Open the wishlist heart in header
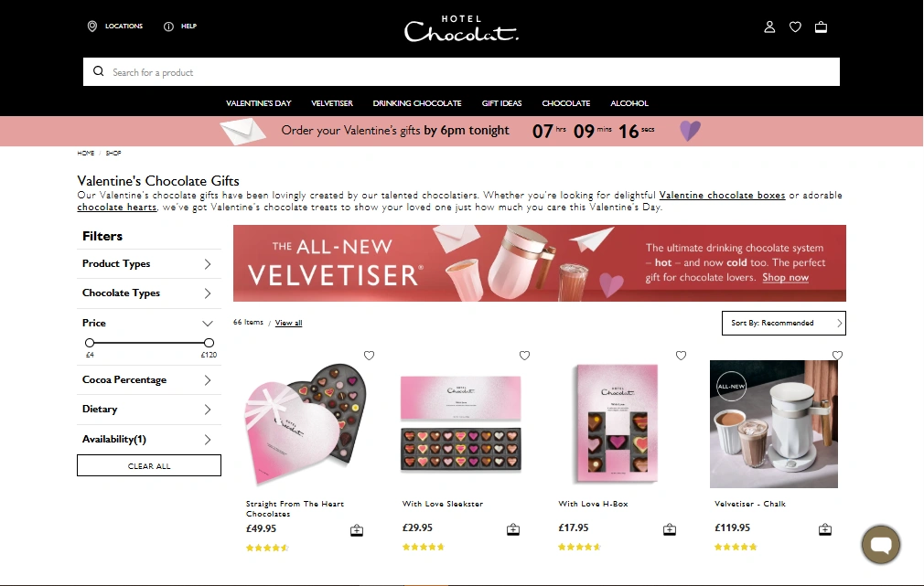 click(796, 27)
